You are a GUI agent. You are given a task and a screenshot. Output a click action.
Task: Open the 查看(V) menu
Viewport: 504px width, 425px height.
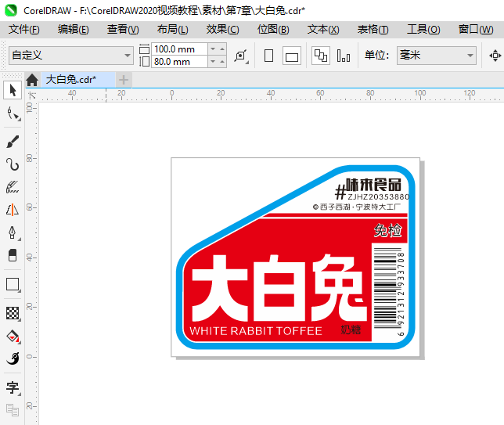point(123,30)
